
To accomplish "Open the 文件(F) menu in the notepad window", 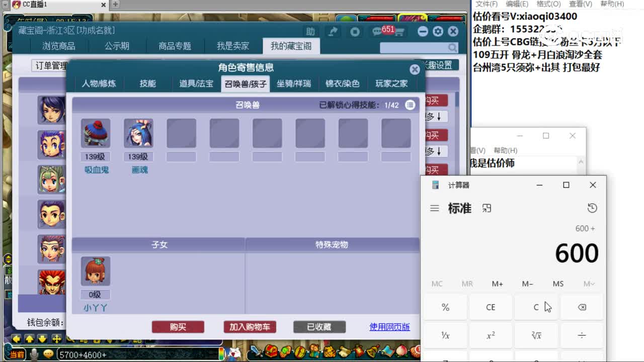I will point(487,4).
